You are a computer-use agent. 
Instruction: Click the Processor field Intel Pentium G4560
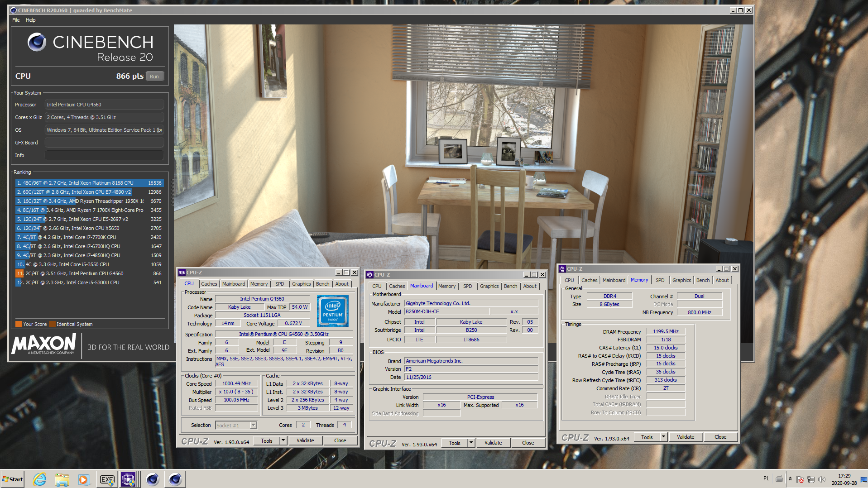104,105
